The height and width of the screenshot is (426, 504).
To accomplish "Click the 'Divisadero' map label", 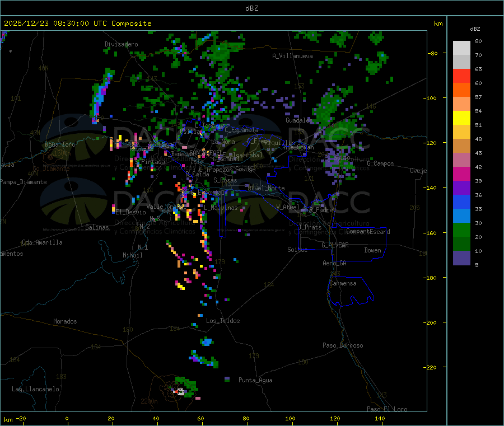I will point(121,44).
